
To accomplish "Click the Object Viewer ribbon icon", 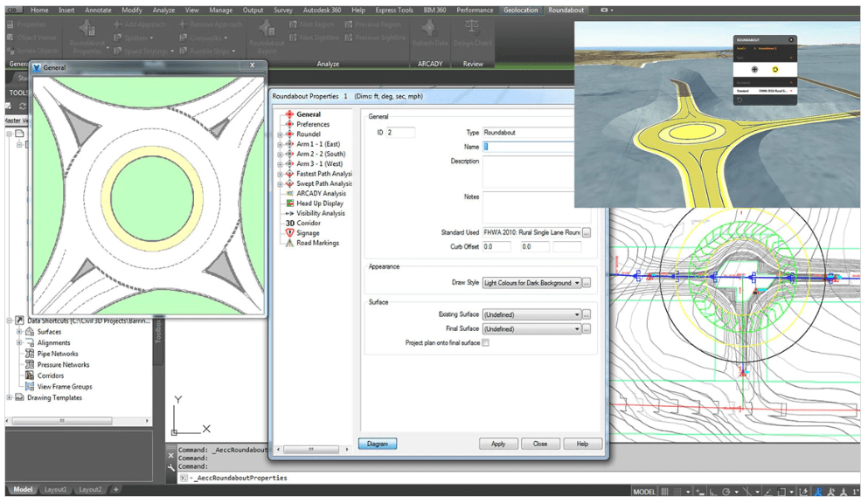I will [x=10, y=38].
